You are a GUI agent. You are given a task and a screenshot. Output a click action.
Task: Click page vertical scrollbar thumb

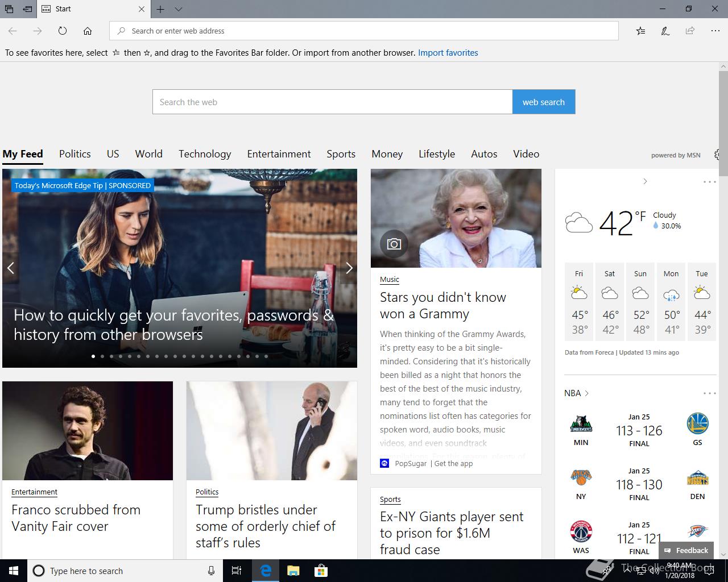click(723, 122)
